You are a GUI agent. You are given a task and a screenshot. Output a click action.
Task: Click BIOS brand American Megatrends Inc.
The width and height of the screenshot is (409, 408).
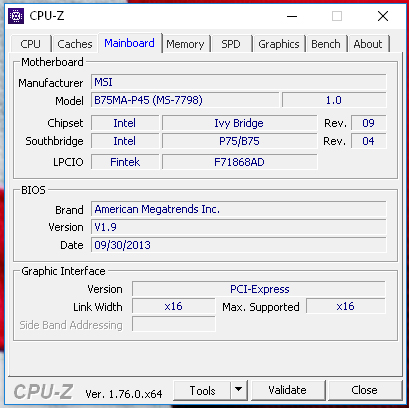point(239,209)
